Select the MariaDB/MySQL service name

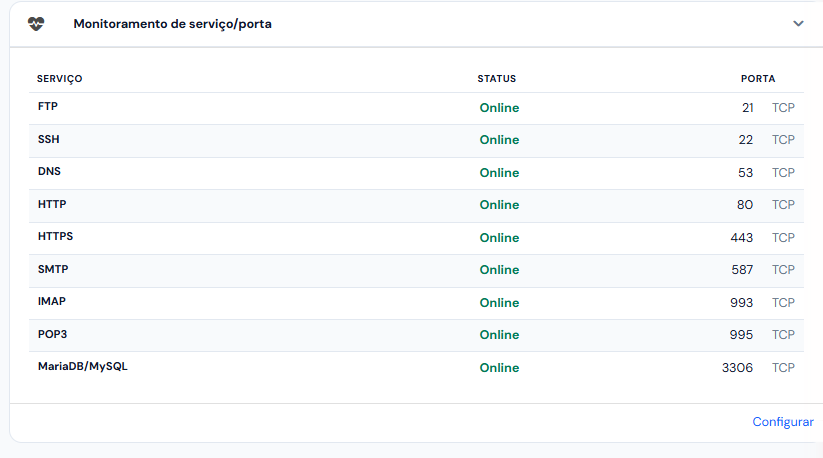tap(82, 367)
